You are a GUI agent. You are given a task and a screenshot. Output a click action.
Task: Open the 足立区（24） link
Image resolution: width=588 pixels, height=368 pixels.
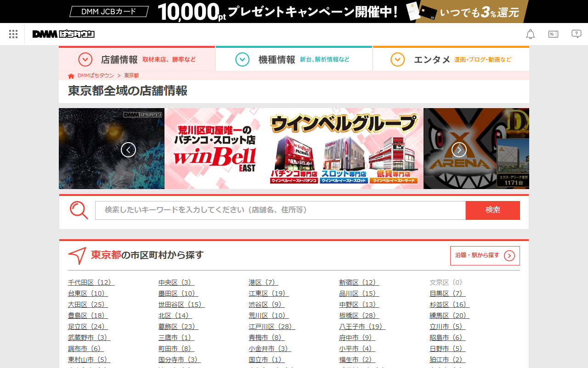coord(88,327)
